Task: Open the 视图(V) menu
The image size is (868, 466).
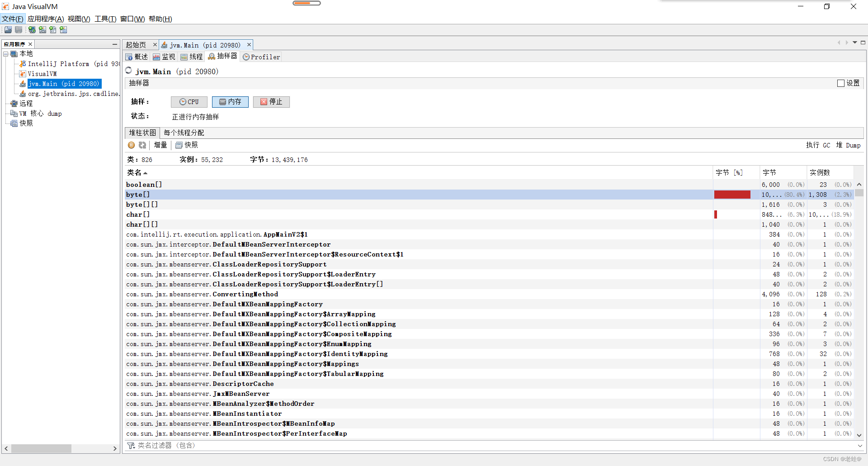Action: point(79,19)
